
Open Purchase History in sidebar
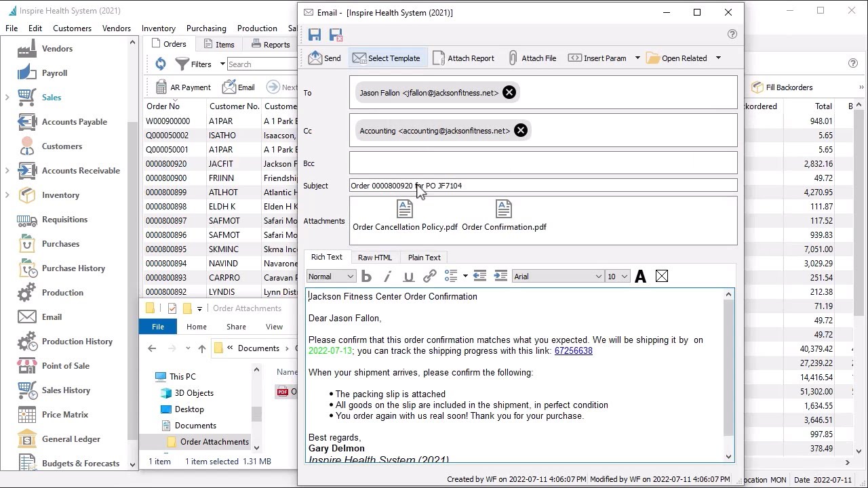point(73,268)
